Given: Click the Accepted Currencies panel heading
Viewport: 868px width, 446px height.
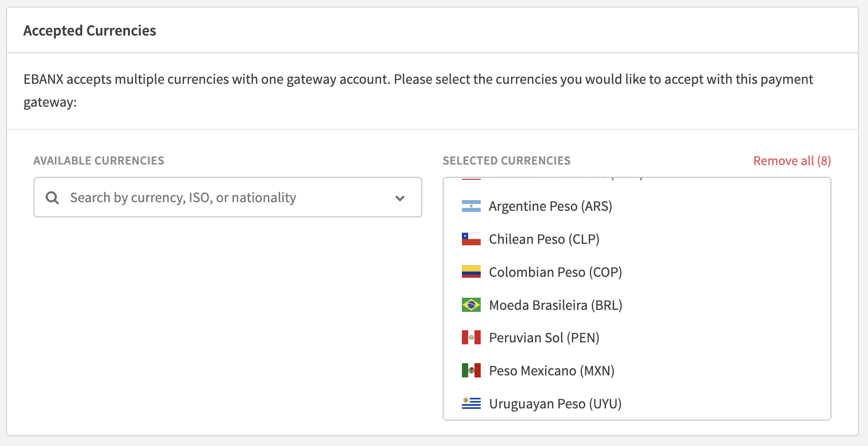Looking at the screenshot, I should [x=90, y=31].
